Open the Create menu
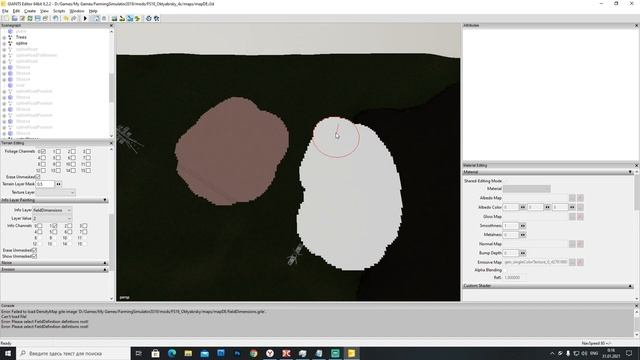The width and height of the screenshot is (640, 360). point(30,11)
